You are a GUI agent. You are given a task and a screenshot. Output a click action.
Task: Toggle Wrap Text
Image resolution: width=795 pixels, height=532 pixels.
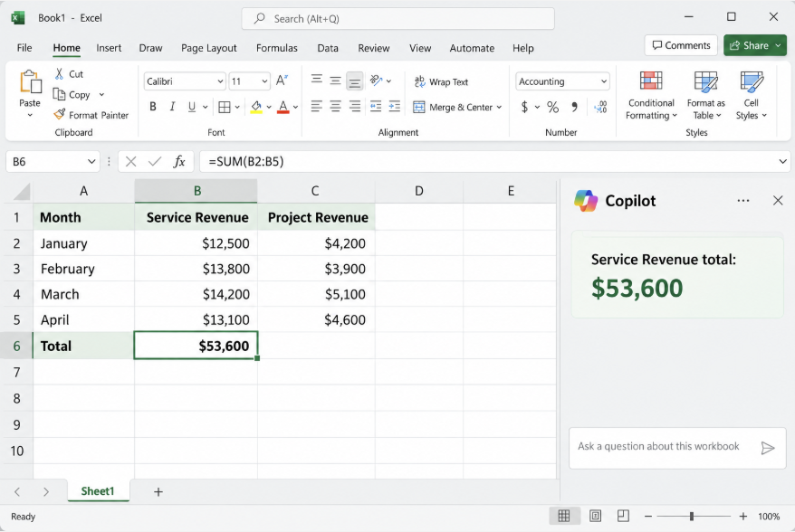pos(441,81)
